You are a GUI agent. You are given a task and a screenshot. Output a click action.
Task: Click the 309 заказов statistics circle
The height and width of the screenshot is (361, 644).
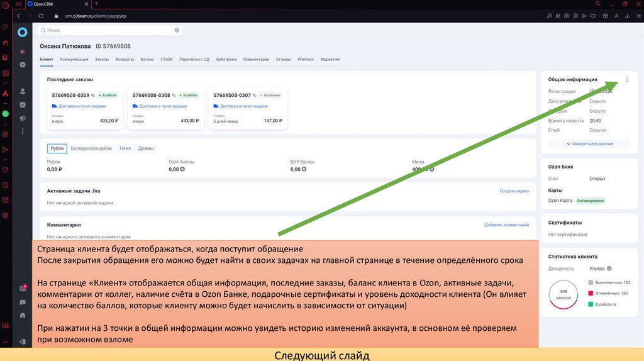click(563, 294)
